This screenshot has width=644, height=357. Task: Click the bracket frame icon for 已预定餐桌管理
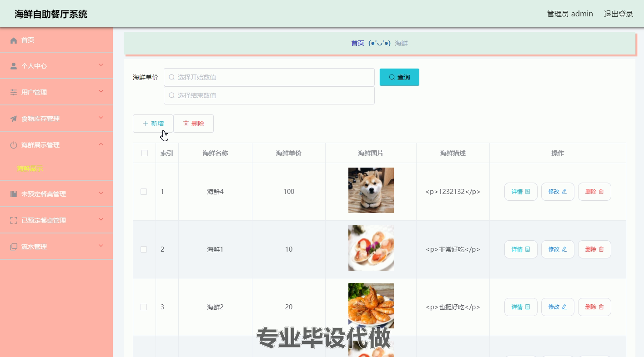click(14, 221)
